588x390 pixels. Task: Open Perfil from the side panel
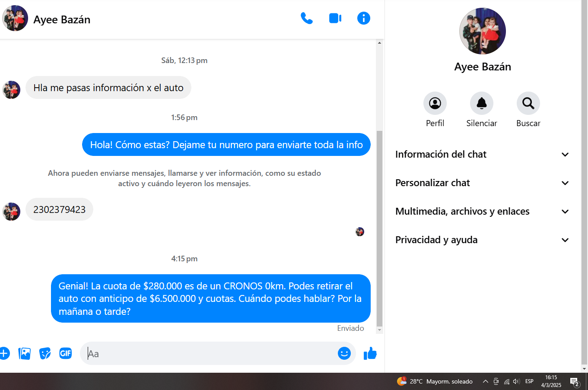pos(435,104)
